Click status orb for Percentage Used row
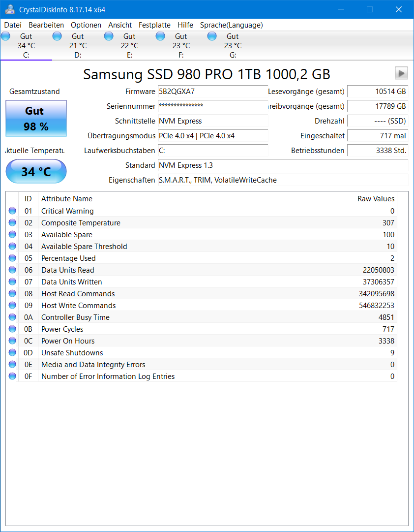414x532 pixels. (13, 258)
